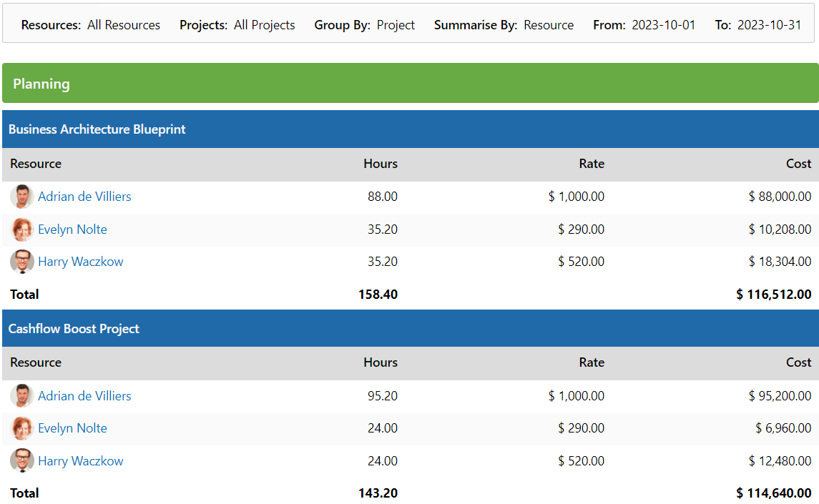
Task: Change the Summarise By Resource selection
Action: click(x=549, y=24)
